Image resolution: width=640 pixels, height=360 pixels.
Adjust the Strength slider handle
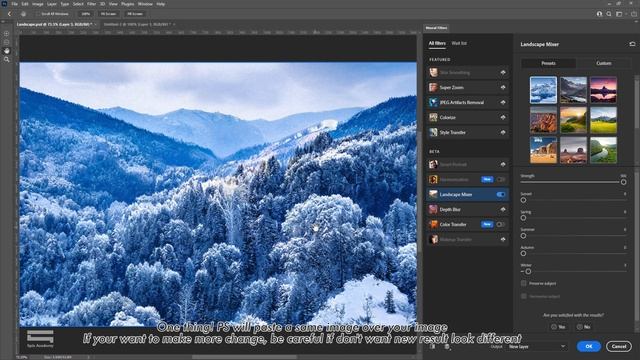(x=623, y=182)
